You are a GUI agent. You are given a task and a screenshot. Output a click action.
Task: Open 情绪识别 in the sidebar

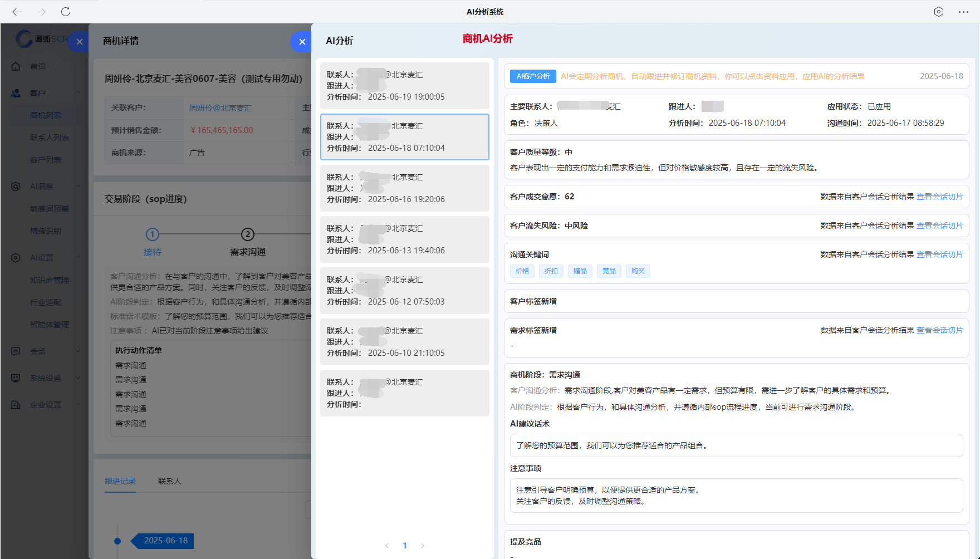click(x=46, y=231)
